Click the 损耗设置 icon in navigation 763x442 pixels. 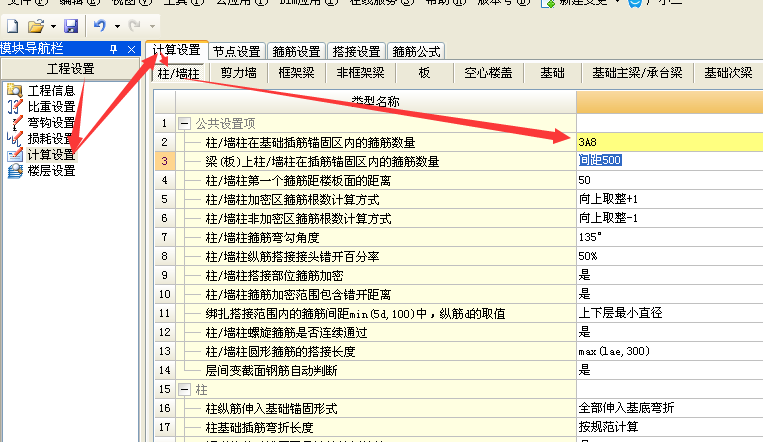pos(15,139)
